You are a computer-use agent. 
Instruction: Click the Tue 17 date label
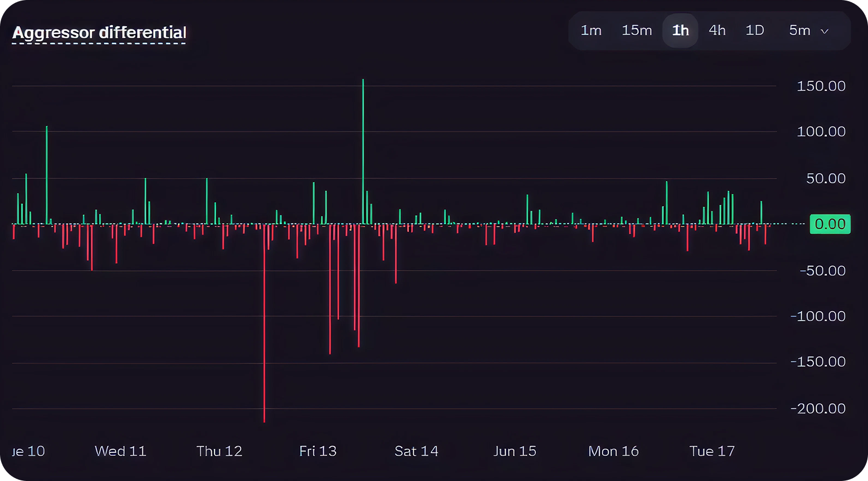pos(711,451)
